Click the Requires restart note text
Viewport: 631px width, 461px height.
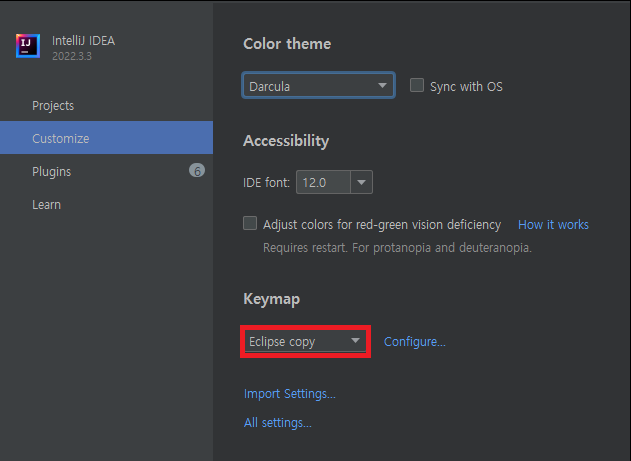[x=397, y=248]
